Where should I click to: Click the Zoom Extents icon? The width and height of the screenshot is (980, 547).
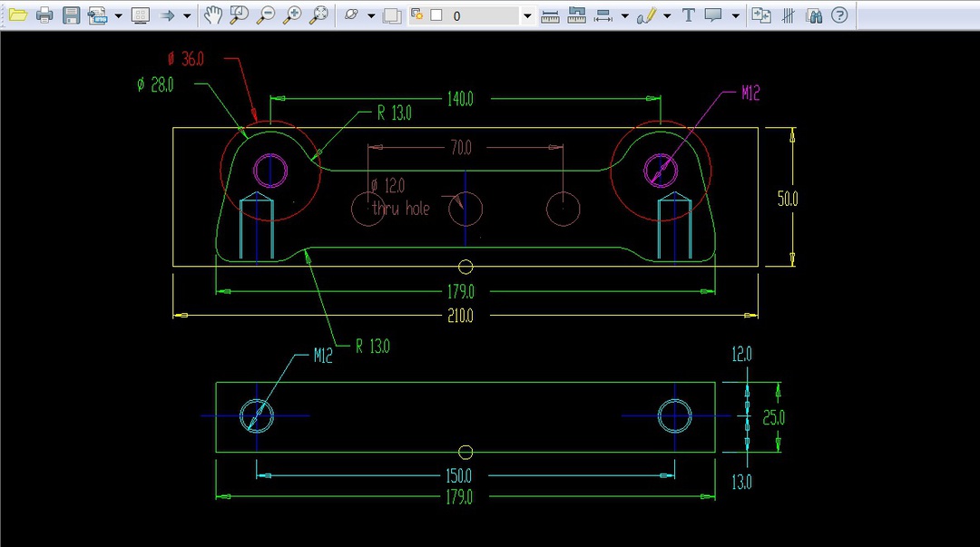click(319, 15)
